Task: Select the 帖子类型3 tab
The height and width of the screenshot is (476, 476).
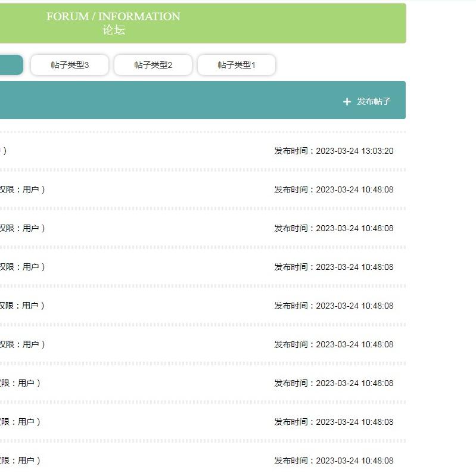Action: click(70, 65)
